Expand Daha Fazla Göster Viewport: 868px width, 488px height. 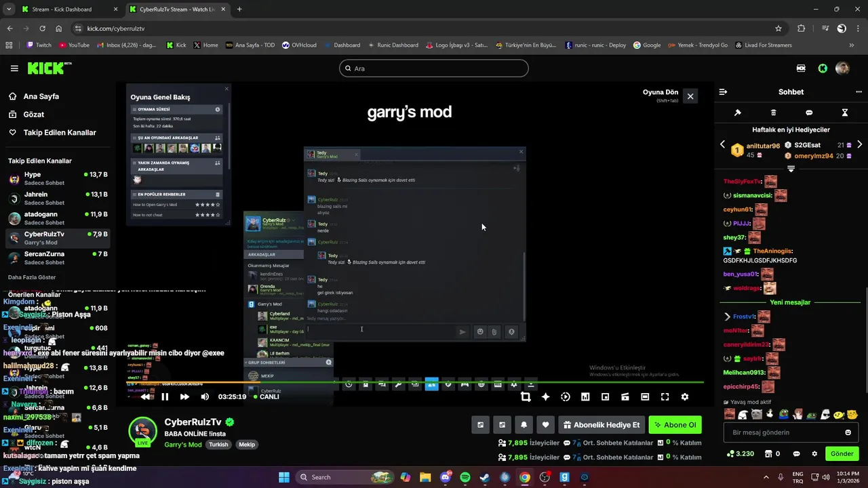pyautogui.click(x=32, y=277)
